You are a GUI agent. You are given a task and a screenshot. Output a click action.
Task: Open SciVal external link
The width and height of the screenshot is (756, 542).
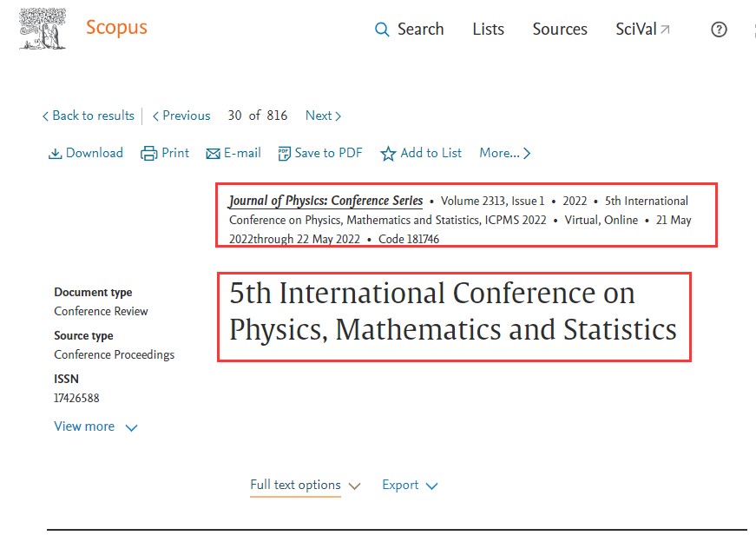click(642, 29)
